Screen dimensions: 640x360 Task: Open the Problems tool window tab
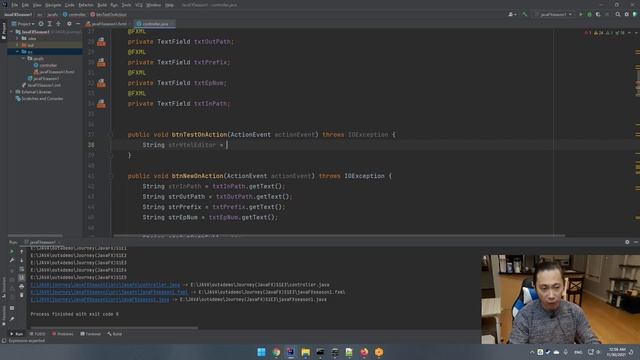click(62, 334)
